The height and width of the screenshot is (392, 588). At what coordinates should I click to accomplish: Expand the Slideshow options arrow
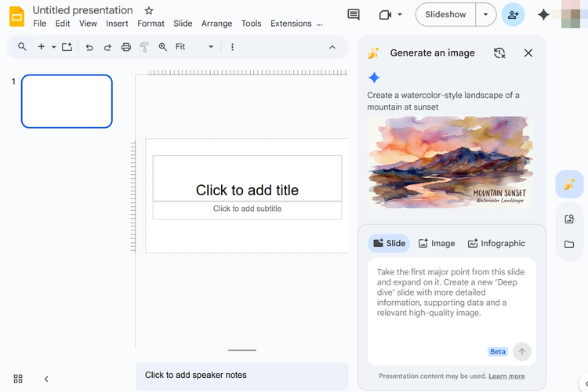pyautogui.click(x=485, y=15)
